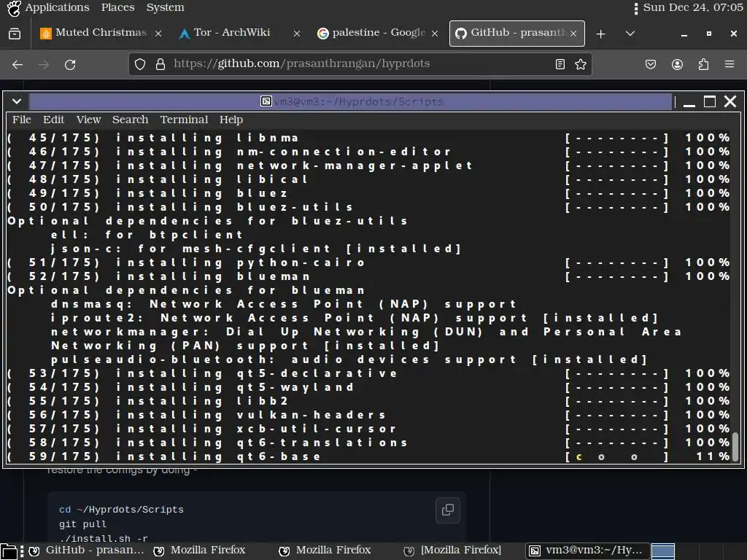Open Firefox View at tab bar start
Viewport: 747px width, 560px height.
pyautogui.click(x=15, y=34)
